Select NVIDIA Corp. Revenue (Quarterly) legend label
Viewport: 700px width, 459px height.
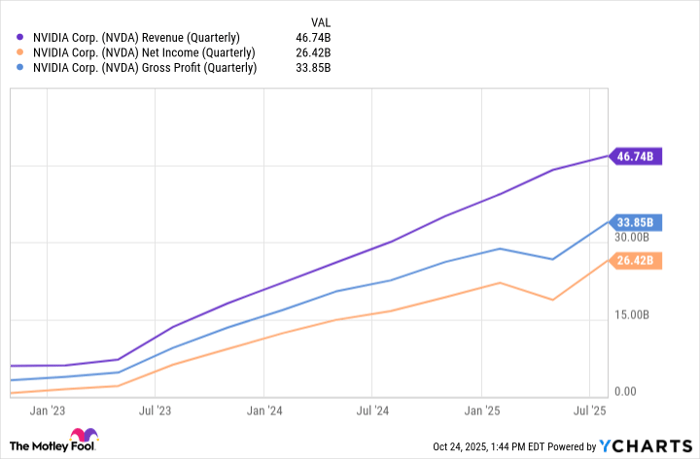coord(136,38)
